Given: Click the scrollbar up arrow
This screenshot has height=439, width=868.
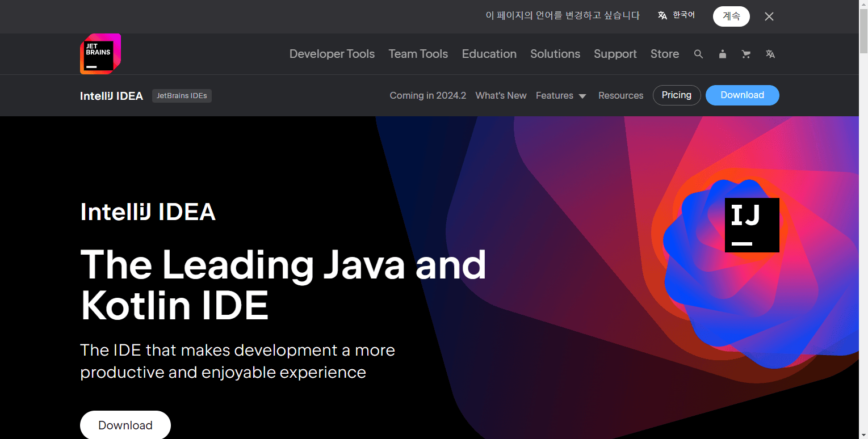Looking at the screenshot, I should click(863, 4).
